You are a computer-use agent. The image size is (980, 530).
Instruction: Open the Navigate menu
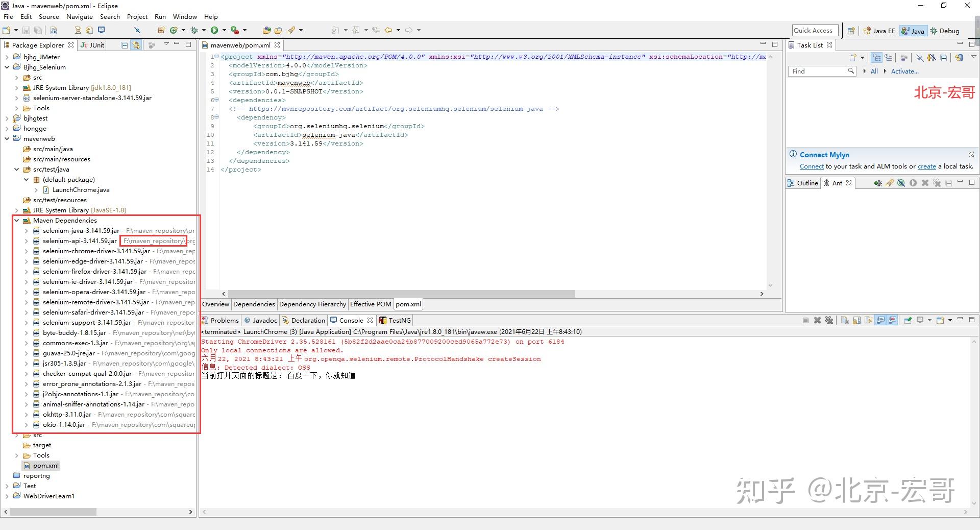80,17
